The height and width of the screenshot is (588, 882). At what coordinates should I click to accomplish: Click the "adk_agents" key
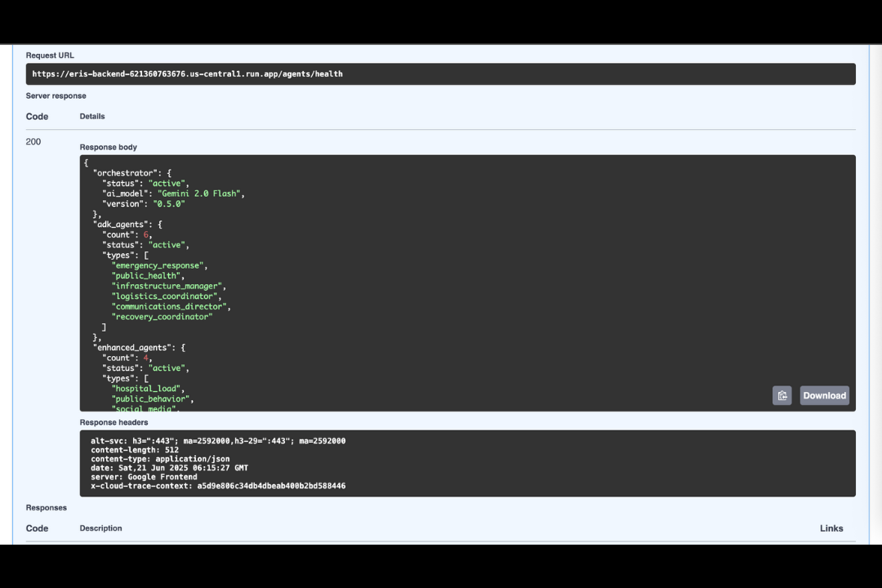coord(120,225)
